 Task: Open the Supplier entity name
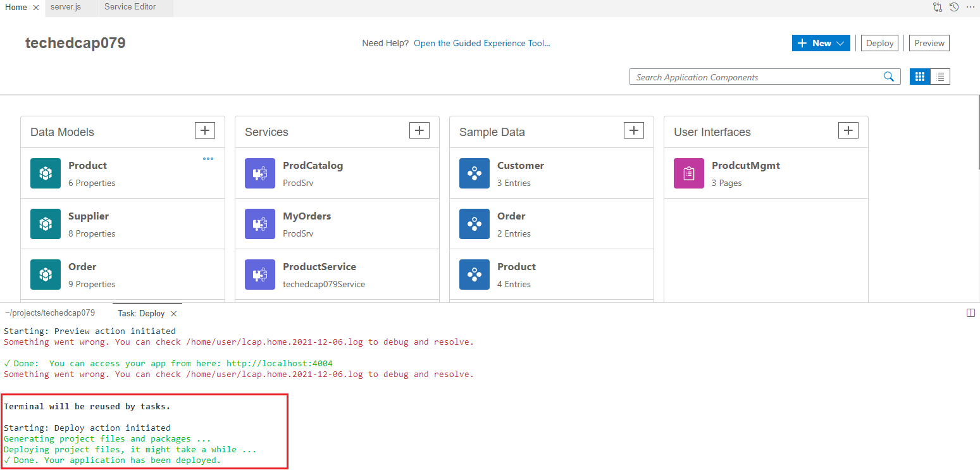(x=89, y=216)
